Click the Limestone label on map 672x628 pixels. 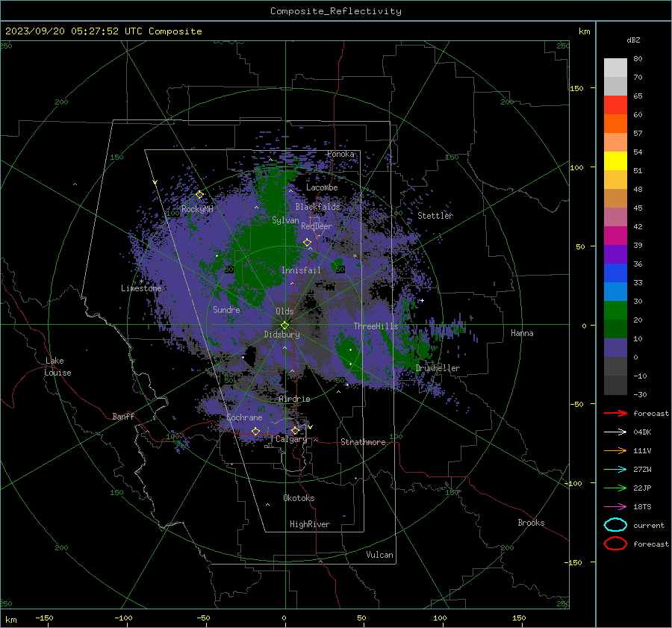point(141,288)
